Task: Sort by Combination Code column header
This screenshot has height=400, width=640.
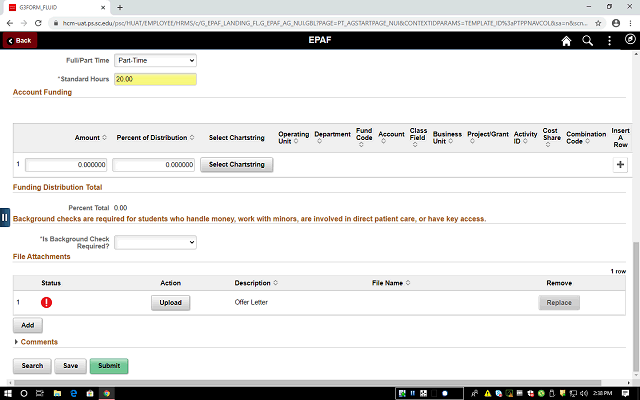Action: click(x=586, y=138)
